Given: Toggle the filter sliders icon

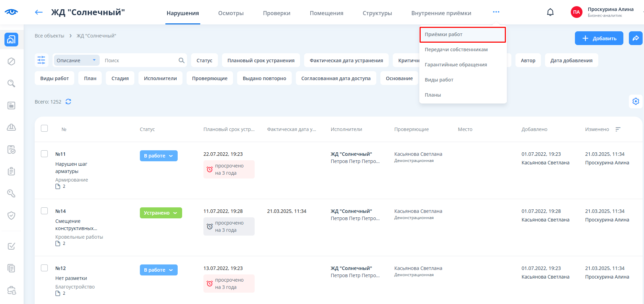Looking at the screenshot, I should tap(41, 60).
